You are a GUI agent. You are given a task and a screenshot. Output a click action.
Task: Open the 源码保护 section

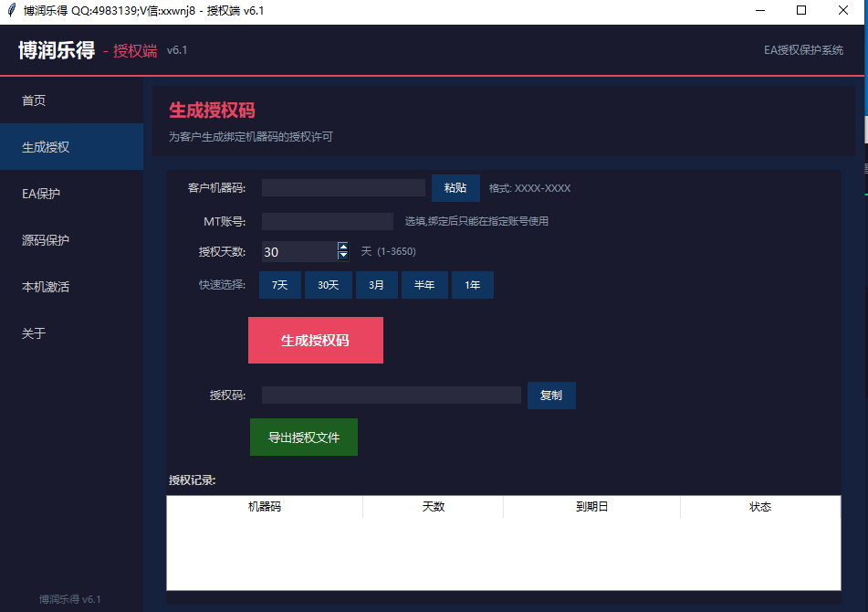[71, 240]
